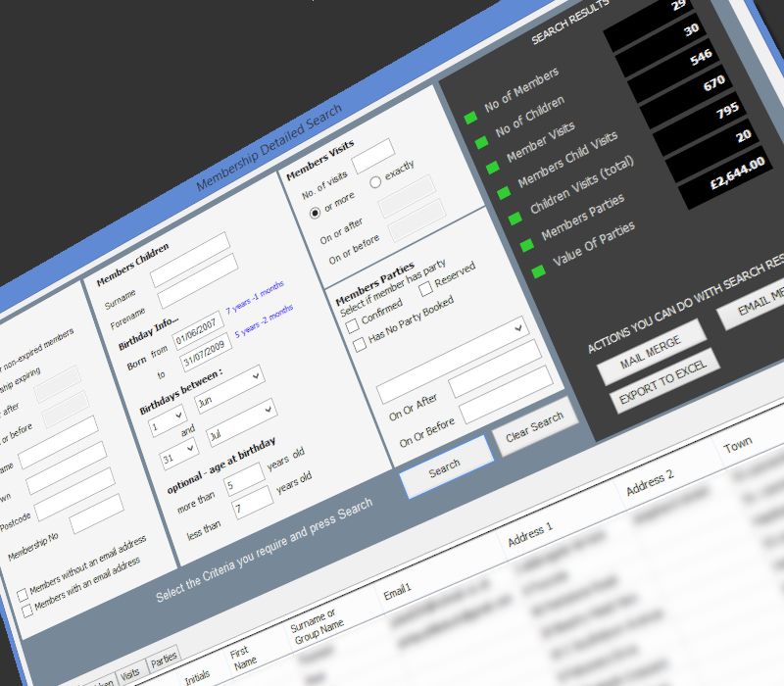Switch to the Parties tab
Viewport: 784px width, 686px height.
(164, 660)
